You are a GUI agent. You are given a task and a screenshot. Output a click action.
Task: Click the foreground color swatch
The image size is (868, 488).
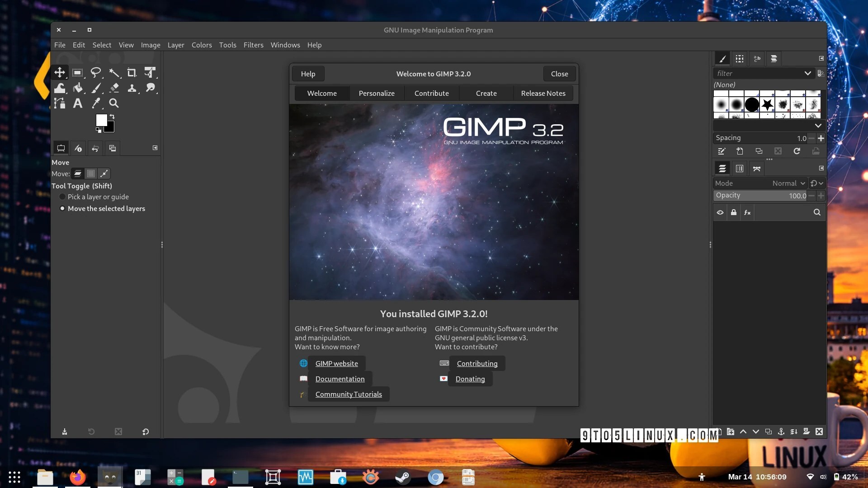pyautogui.click(x=101, y=120)
